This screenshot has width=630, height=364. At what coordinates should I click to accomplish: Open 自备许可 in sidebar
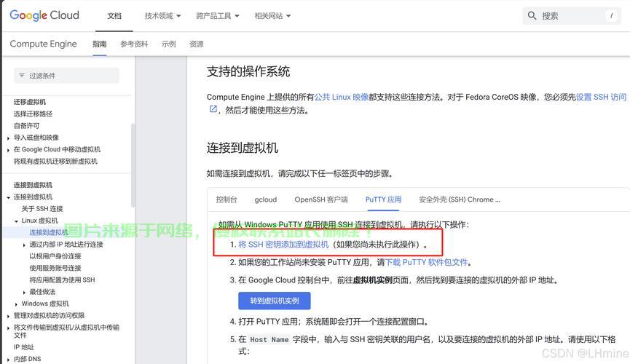(26, 126)
